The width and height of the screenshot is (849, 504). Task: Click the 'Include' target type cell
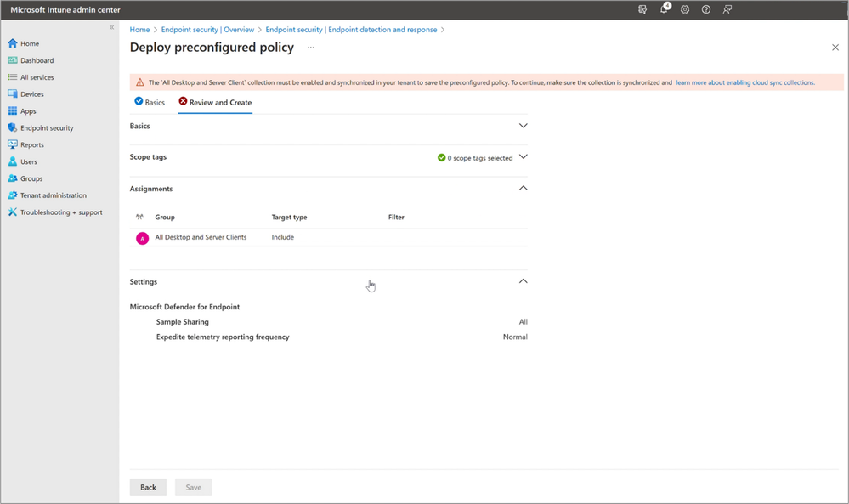tap(283, 237)
